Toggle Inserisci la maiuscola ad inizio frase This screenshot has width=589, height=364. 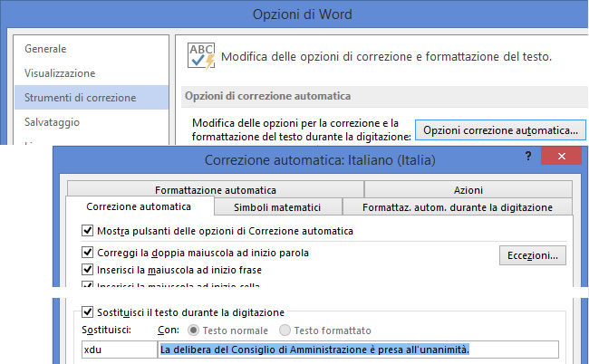coord(88,270)
